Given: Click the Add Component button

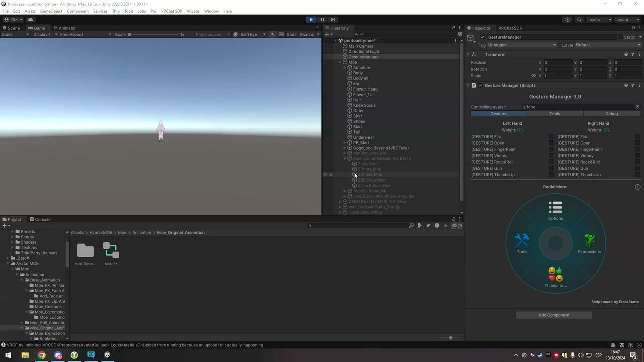Looking at the screenshot, I should [554, 315].
